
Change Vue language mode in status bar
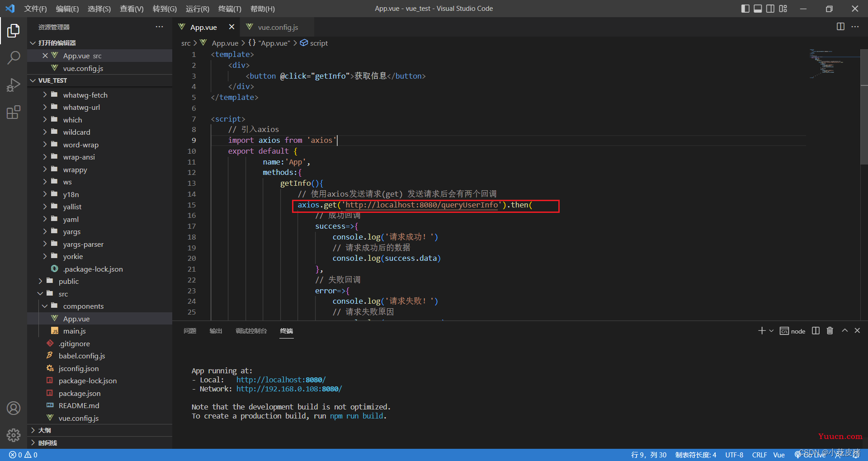coord(779,455)
